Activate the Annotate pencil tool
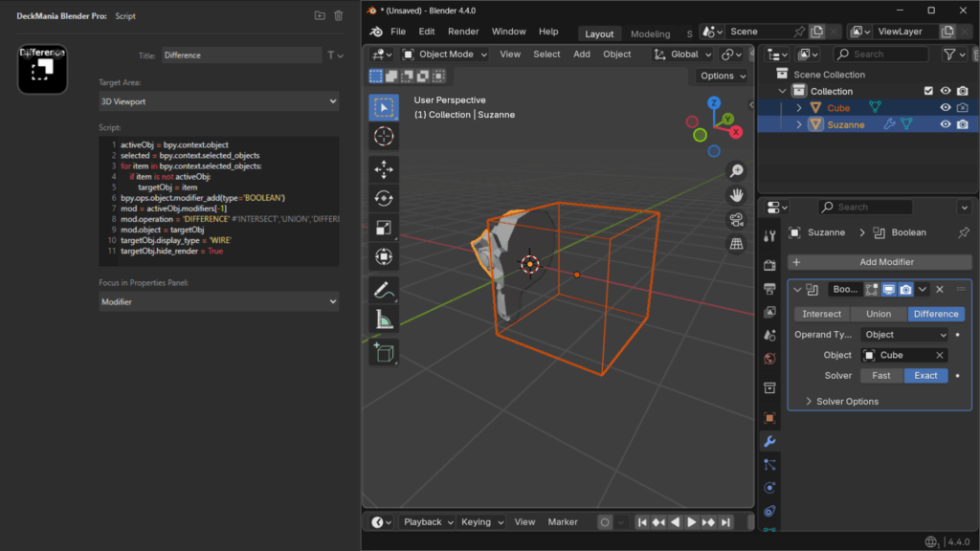 (384, 288)
